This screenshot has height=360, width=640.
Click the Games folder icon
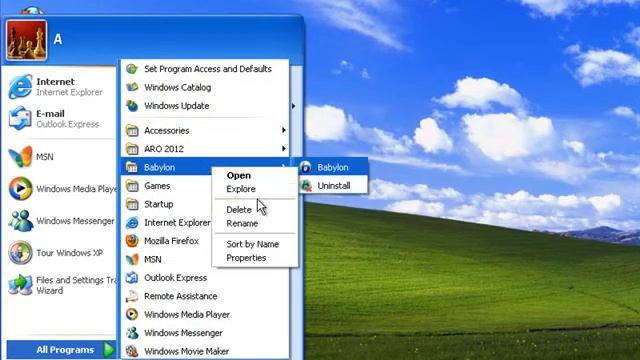(x=132, y=186)
